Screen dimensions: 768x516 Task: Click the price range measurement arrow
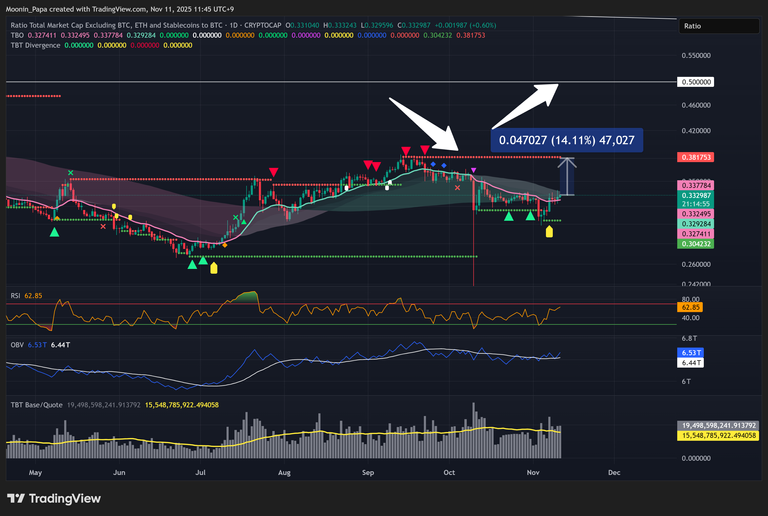568,176
